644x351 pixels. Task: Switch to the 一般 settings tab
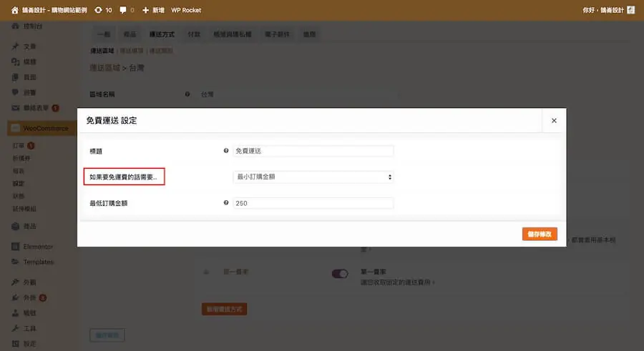[x=104, y=34]
